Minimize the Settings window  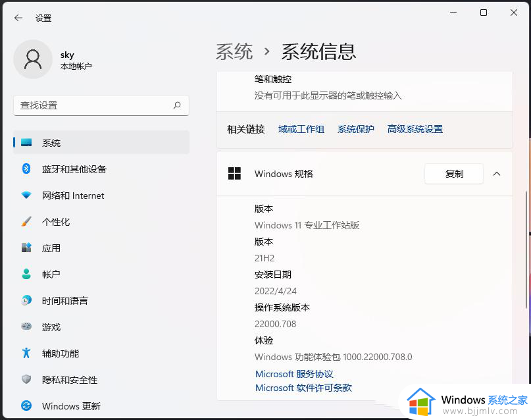(x=453, y=13)
